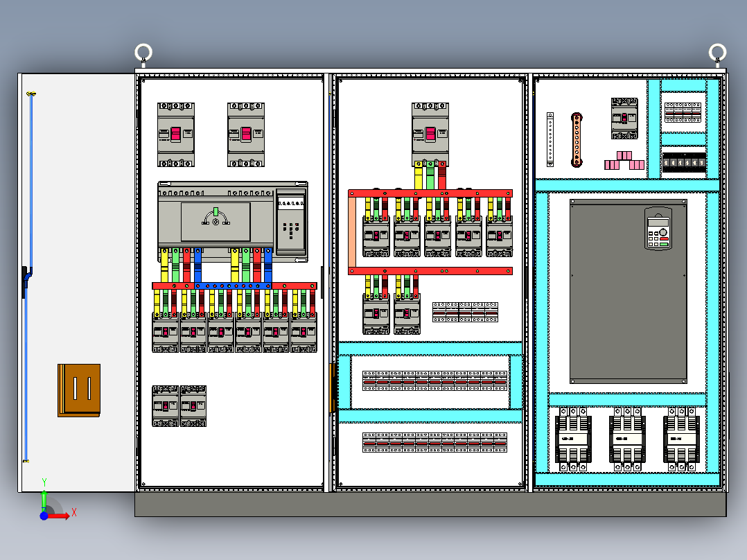Click the blue origin sphere of the triad
The image size is (747, 560).
point(44,516)
